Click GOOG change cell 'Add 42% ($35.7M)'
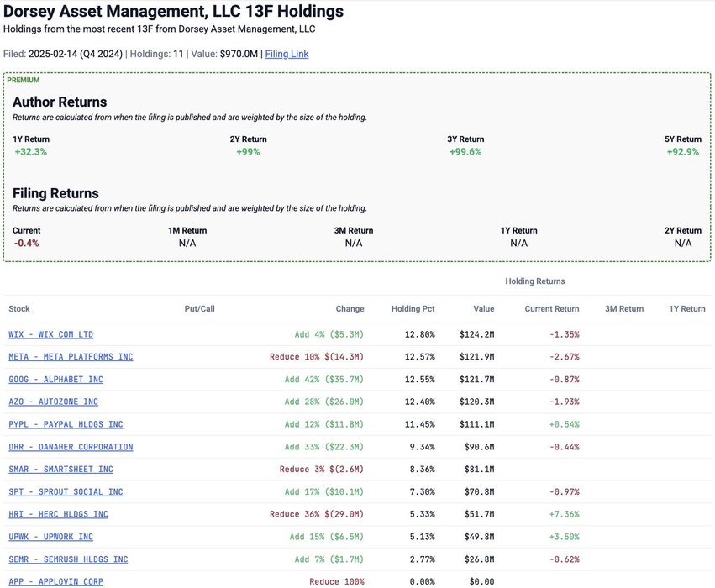 (x=323, y=379)
